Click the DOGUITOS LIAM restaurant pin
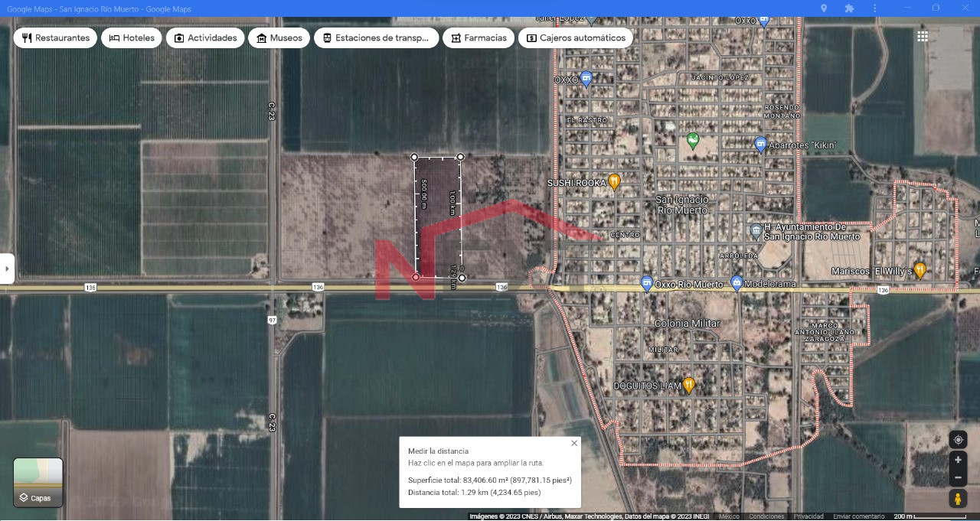 click(x=688, y=385)
